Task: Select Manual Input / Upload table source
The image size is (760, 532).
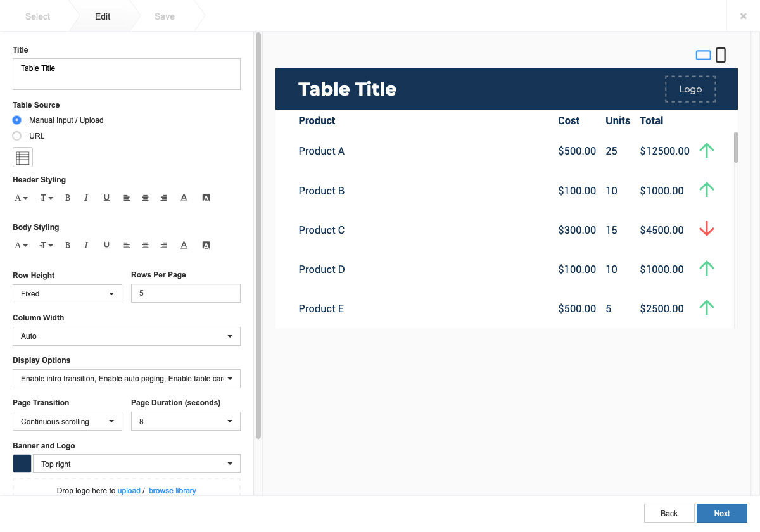Action: coord(18,120)
